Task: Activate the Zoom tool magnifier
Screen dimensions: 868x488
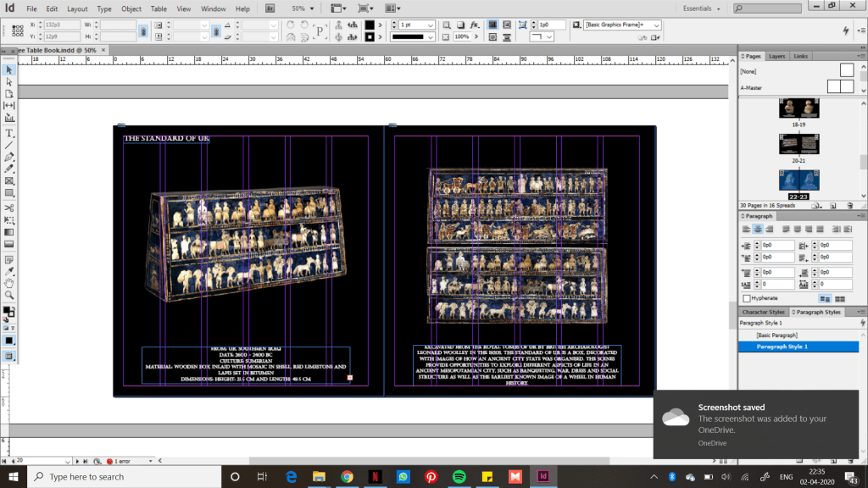Action: (9, 294)
